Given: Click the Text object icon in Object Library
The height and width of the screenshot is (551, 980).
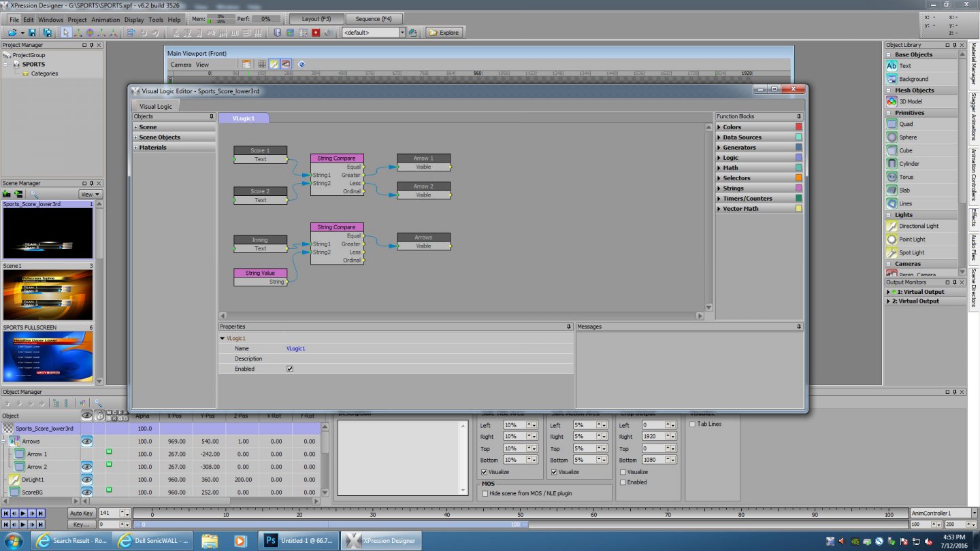Looking at the screenshot, I should tap(892, 66).
